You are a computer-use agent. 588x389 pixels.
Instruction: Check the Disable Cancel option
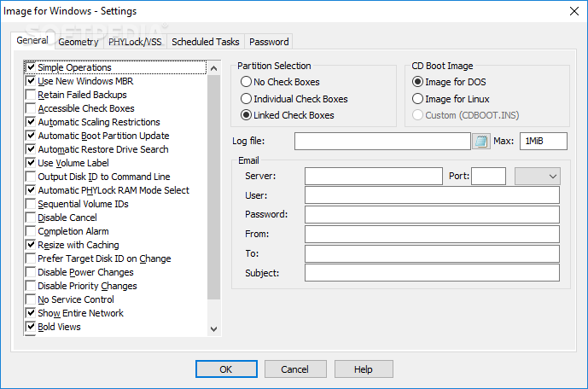tap(31, 218)
